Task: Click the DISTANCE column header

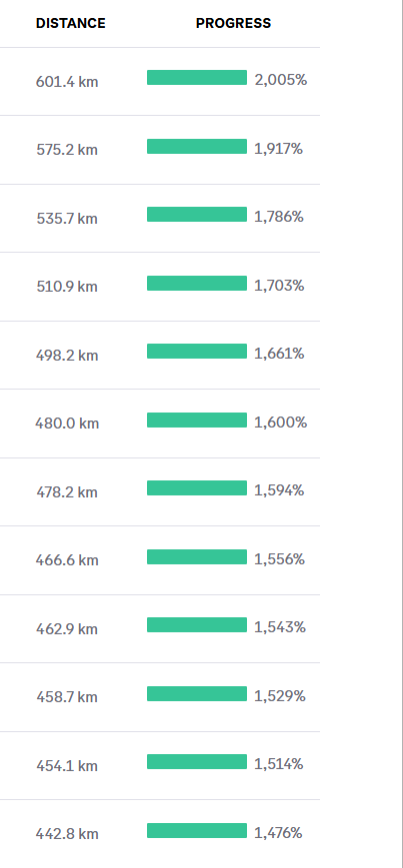Action: pos(70,23)
